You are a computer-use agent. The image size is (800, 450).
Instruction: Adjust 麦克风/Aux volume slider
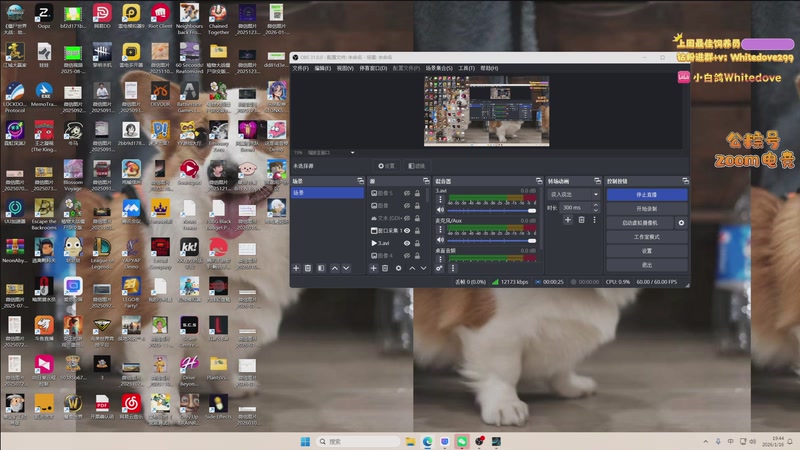pyautogui.click(x=492, y=240)
